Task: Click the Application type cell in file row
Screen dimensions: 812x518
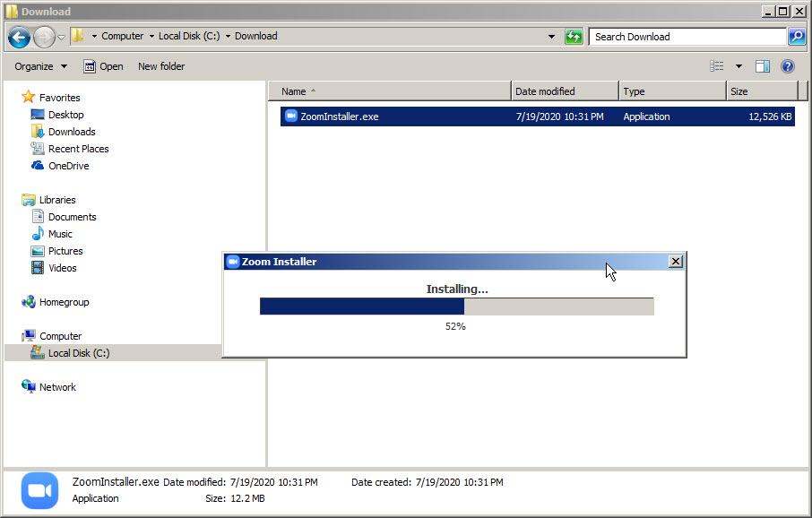Action: coord(646,117)
